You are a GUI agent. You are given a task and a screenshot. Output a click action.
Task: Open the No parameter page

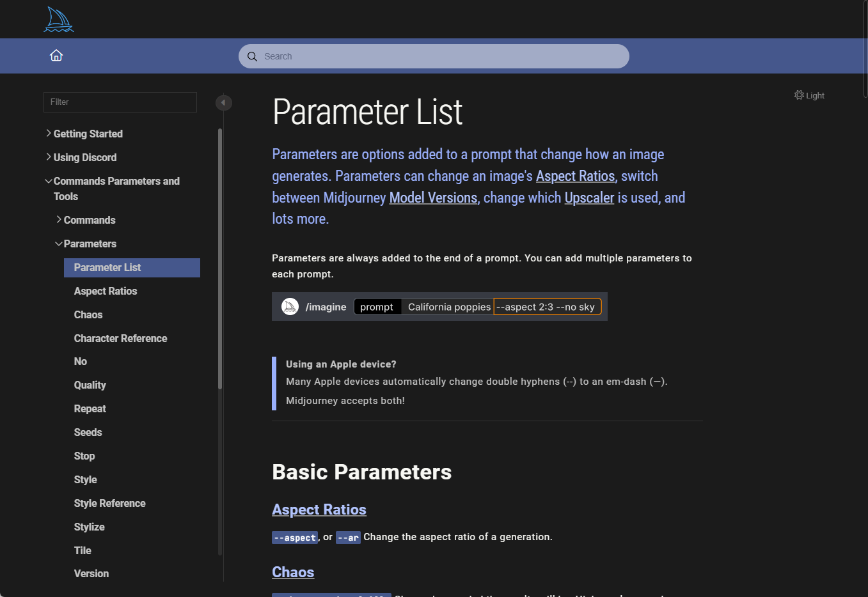click(81, 361)
